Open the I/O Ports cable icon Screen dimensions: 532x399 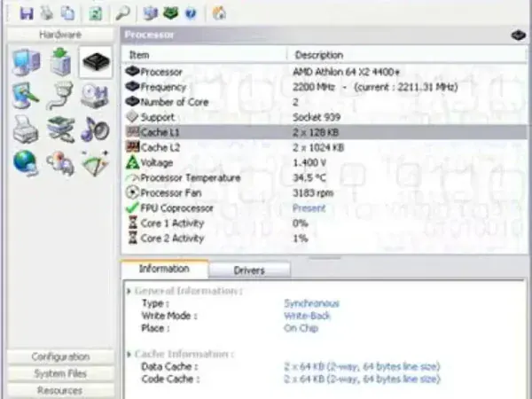pyautogui.click(x=60, y=96)
